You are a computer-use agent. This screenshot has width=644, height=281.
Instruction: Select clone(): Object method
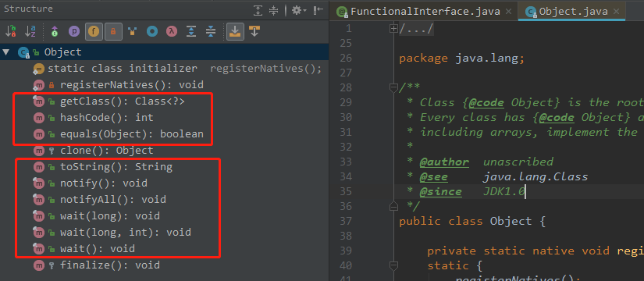pyautogui.click(x=164, y=151)
